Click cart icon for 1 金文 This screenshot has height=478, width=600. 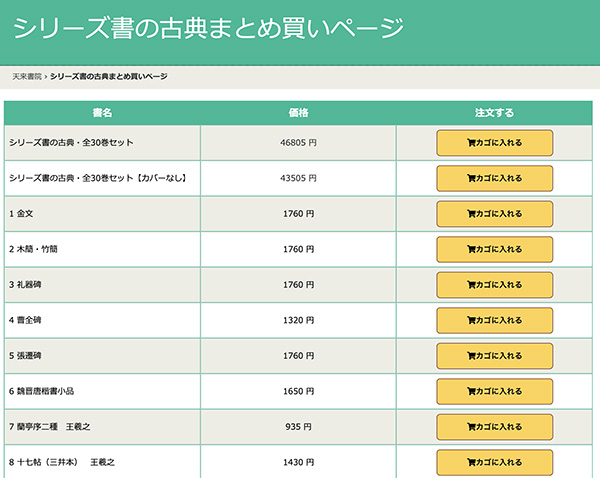[471, 214]
